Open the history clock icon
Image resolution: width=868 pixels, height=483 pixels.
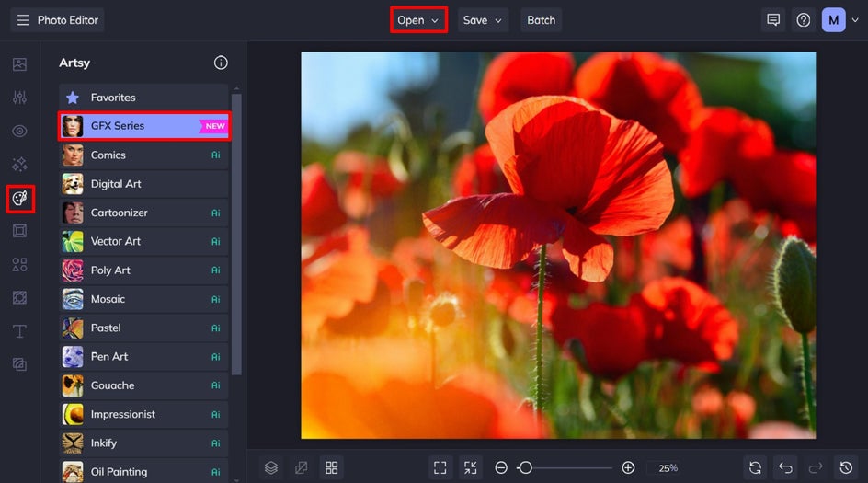tap(846, 468)
